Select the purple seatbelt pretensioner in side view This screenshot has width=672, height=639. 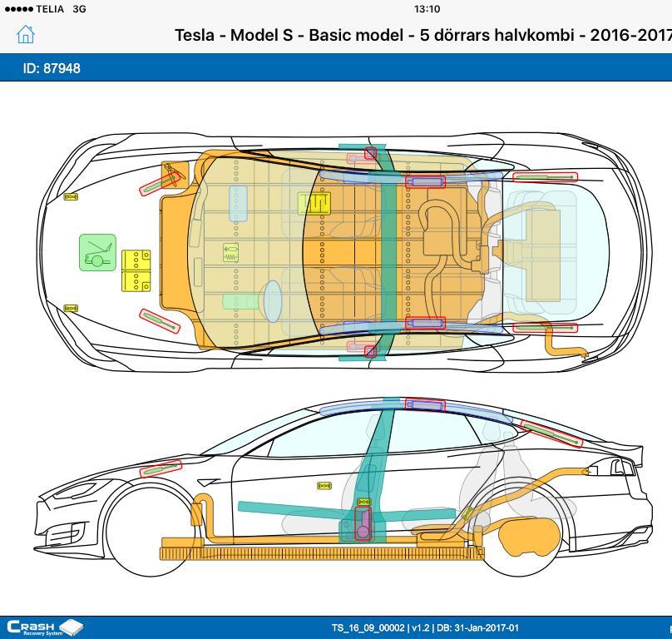tap(363, 523)
